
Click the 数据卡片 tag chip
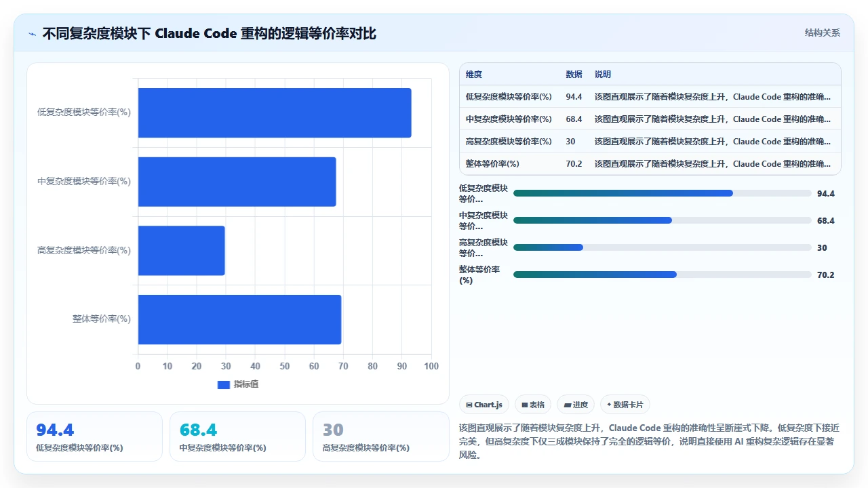click(625, 405)
